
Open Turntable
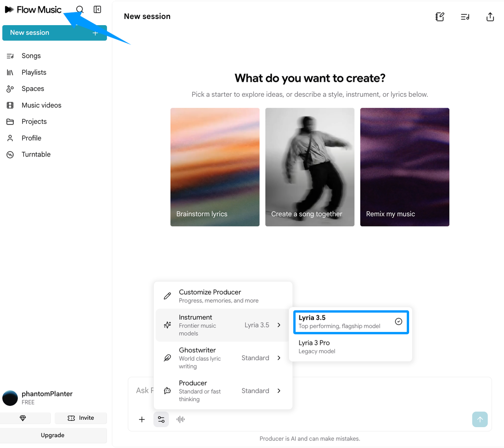(x=36, y=155)
